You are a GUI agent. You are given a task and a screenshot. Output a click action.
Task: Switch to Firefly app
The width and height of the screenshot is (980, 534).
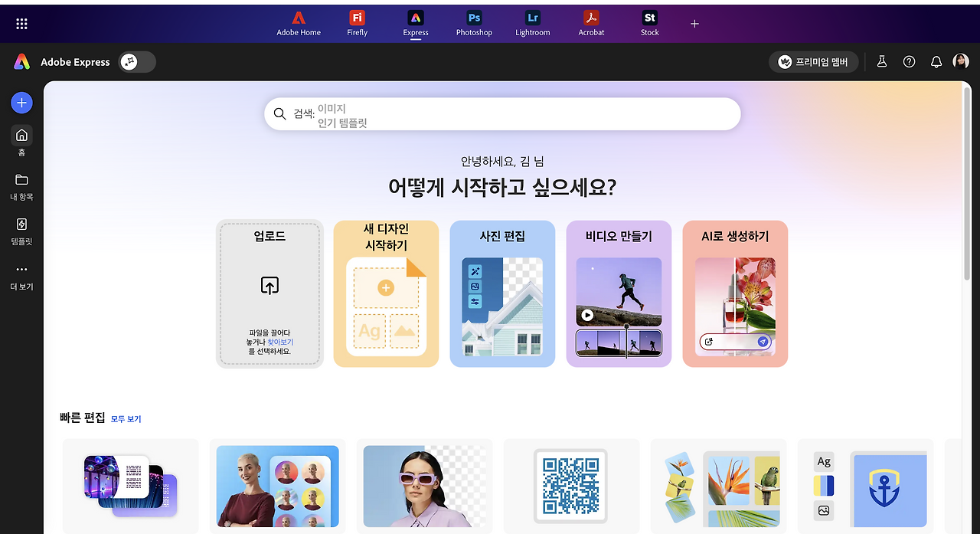tap(357, 23)
